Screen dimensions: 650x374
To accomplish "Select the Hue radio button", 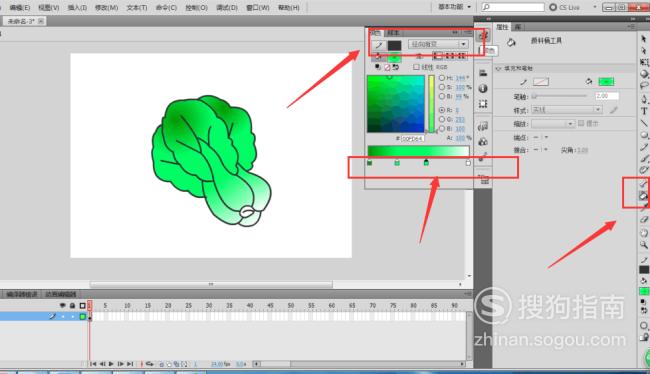I will (x=442, y=78).
